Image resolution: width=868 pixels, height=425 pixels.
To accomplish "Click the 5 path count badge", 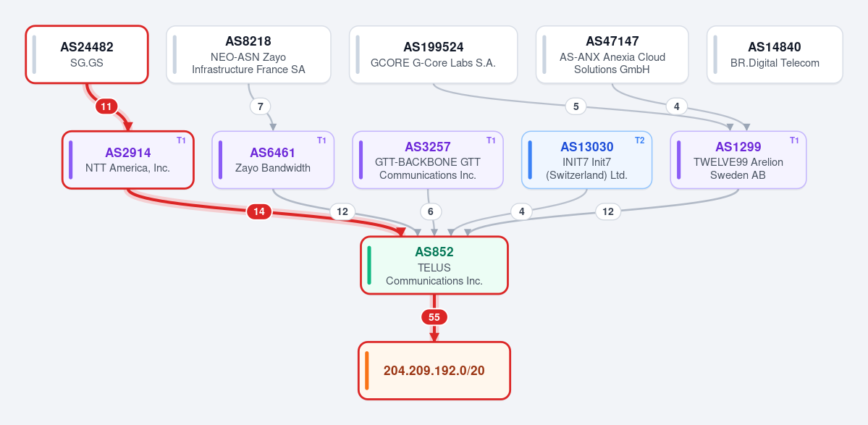I will pos(576,106).
